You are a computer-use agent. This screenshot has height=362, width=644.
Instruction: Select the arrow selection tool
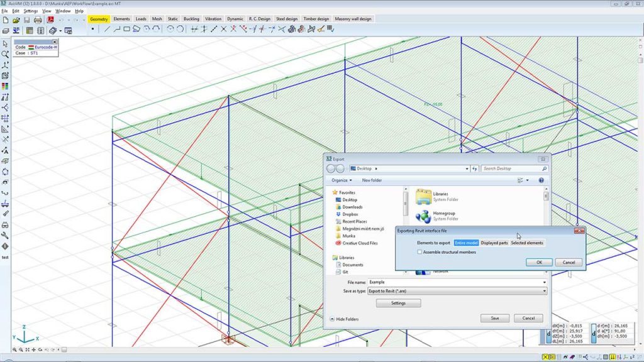4,44
